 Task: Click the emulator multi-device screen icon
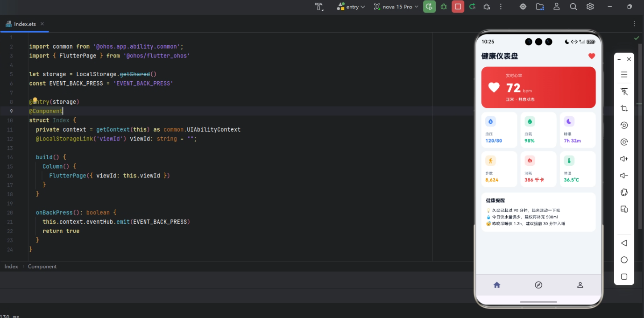click(x=624, y=209)
